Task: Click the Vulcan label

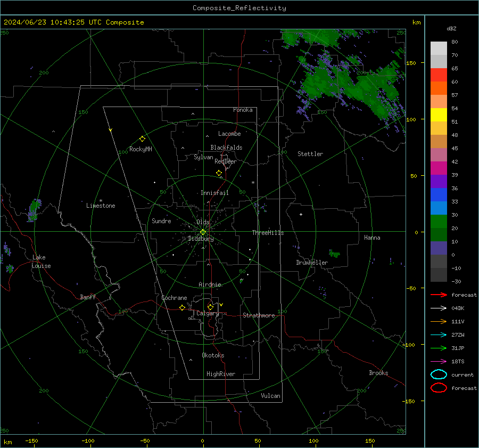Action: click(x=270, y=396)
